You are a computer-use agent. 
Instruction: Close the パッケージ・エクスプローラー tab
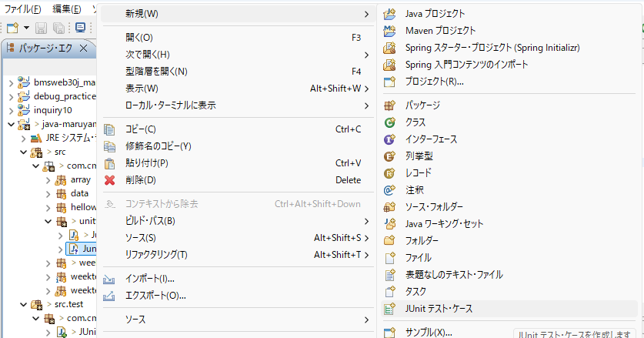(83, 48)
